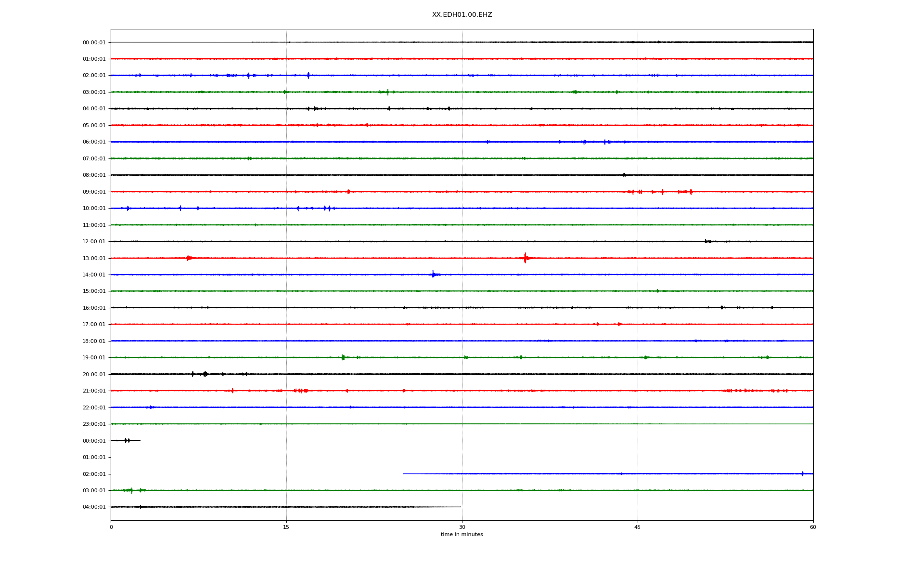Click the plot title XX.EDH01.00.EHZ
The height and width of the screenshot is (578, 924).
tap(462, 15)
